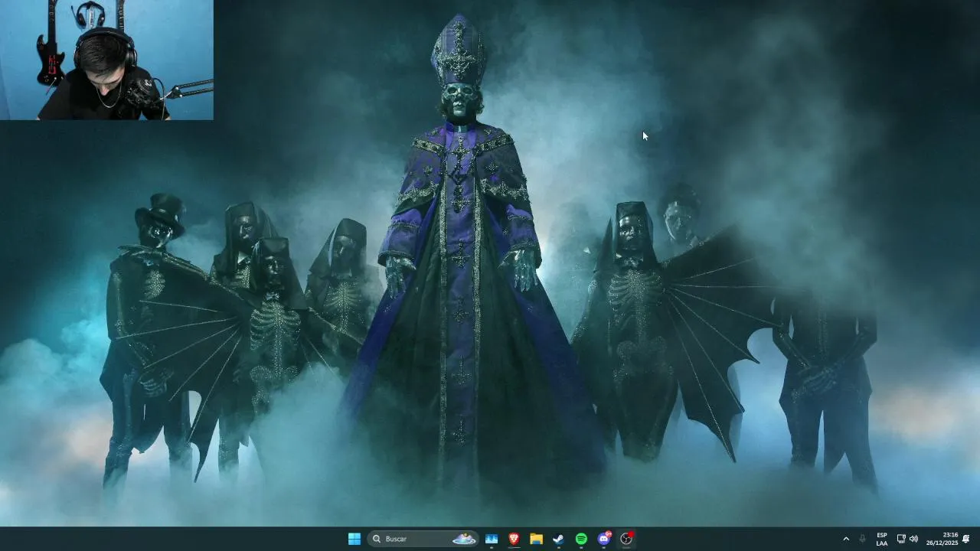Image resolution: width=980 pixels, height=551 pixels.
Task: Open the pinned taskbar app beside the search box
Action: (492, 539)
